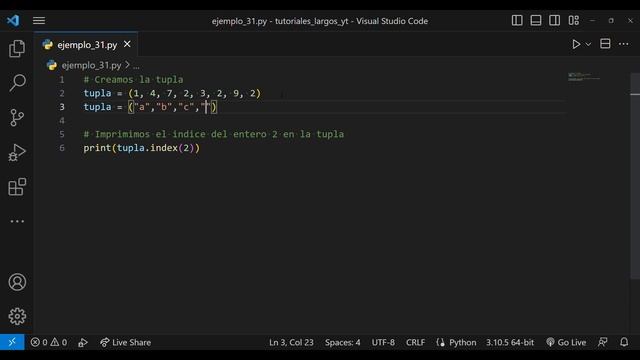
Task: Go to line via Ln 3, Col 23
Action: [291, 342]
